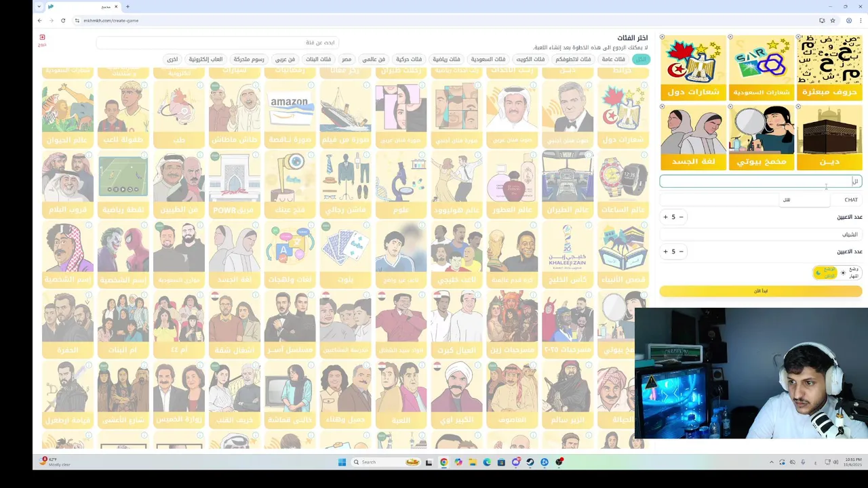Filter by فئات الكويت tab
The image size is (868, 488).
point(530,60)
